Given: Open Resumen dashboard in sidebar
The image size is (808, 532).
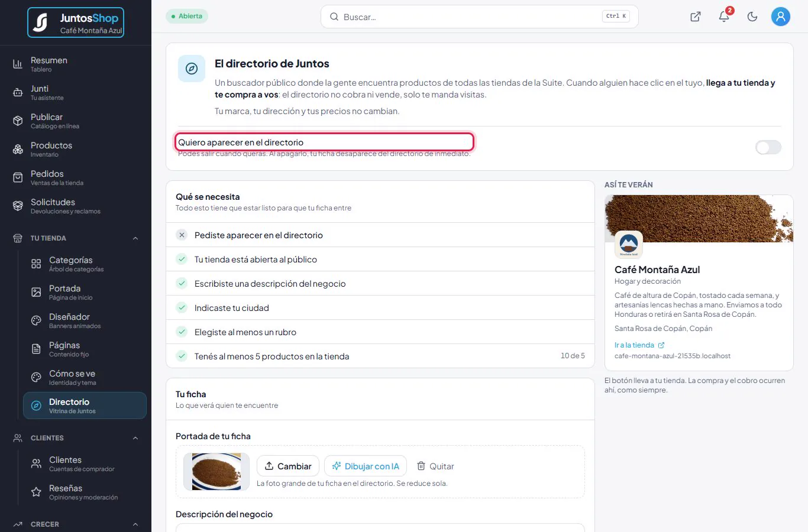Looking at the screenshot, I should coord(76,64).
